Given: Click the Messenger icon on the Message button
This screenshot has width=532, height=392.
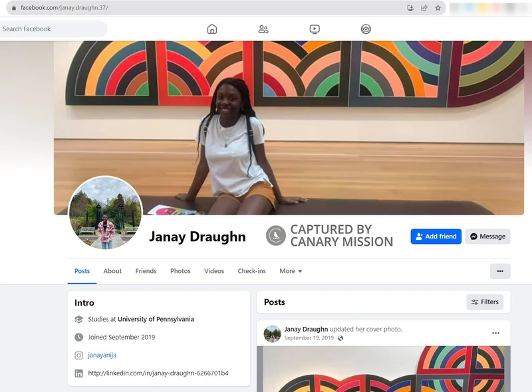Looking at the screenshot, I should pyautogui.click(x=473, y=236).
